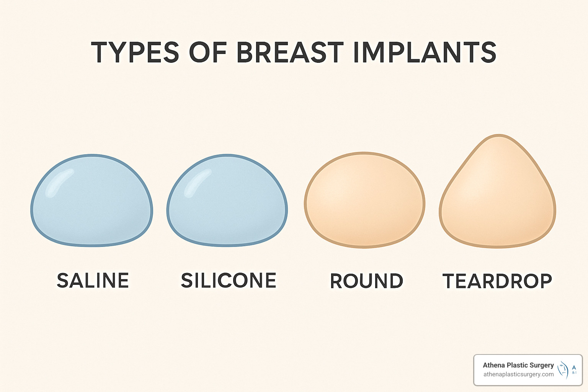
Task: Click the SALINE label
Action: (x=93, y=281)
